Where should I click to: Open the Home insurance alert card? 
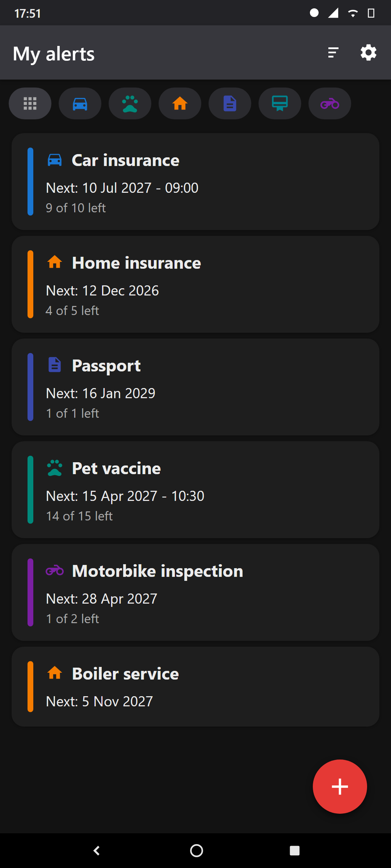195,284
